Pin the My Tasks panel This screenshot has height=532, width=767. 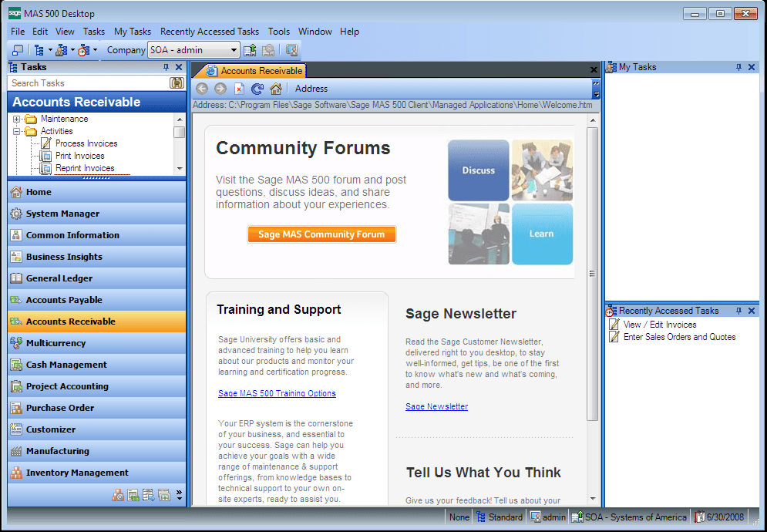point(738,67)
